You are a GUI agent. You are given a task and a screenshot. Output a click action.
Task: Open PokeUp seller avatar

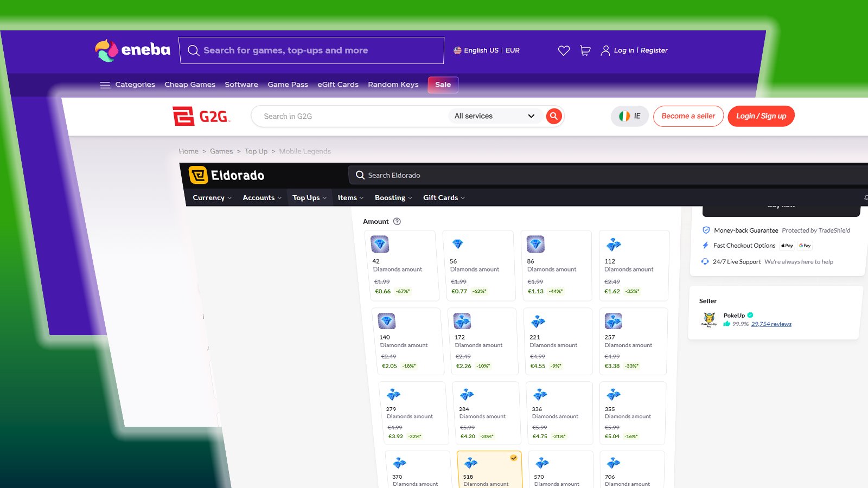[x=709, y=319]
